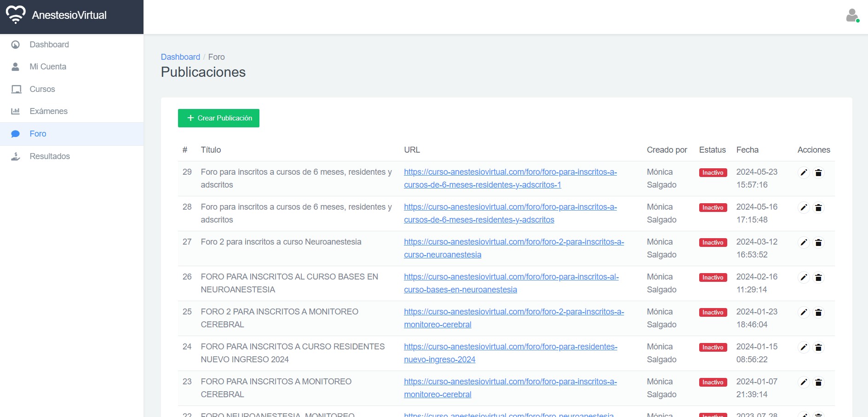Select Foro in the sidebar menu
868x417 pixels.
coord(38,134)
